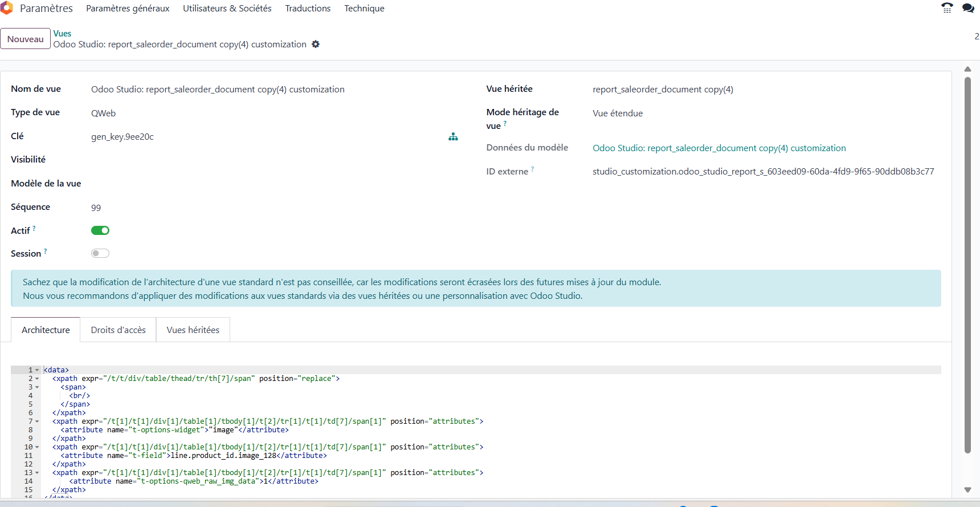Open the Technique menu

[x=364, y=9]
